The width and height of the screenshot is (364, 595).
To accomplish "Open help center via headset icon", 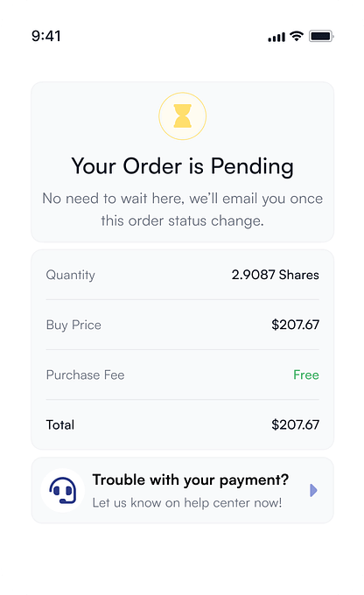I will click(63, 490).
